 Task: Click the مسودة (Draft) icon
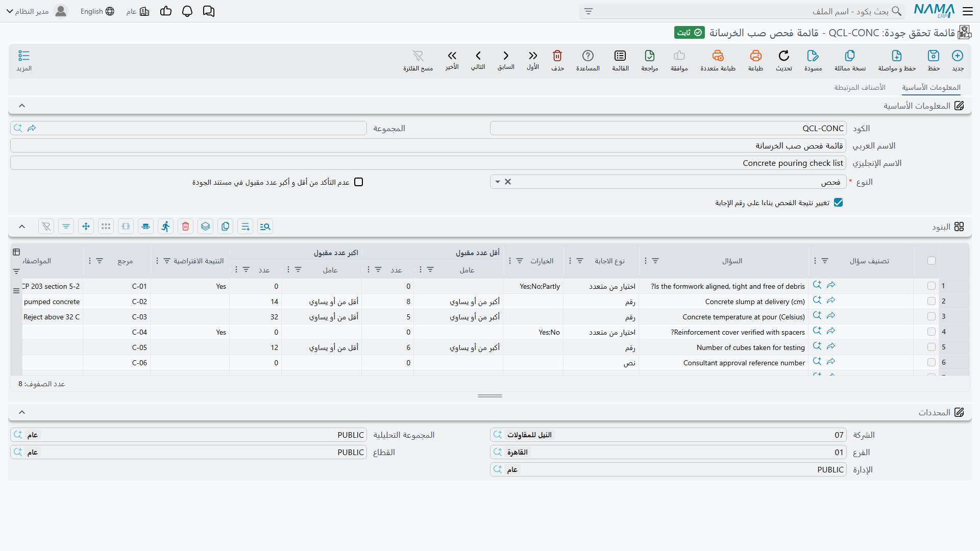coord(813,56)
